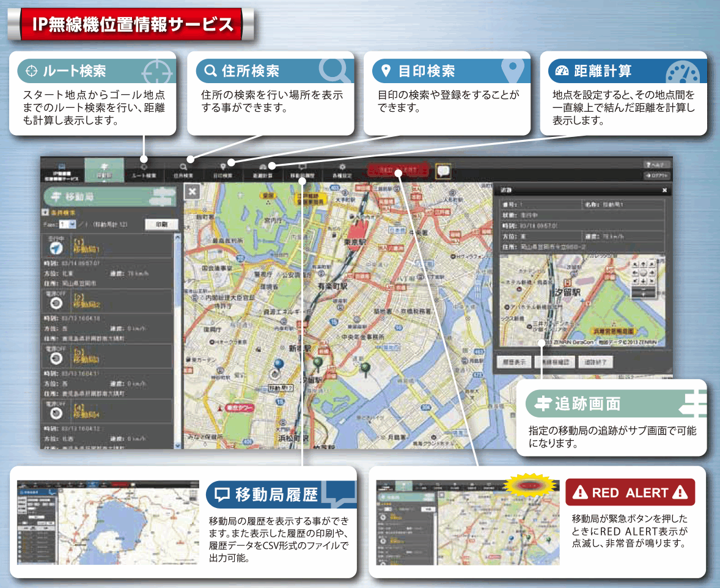The height and width of the screenshot is (588, 720).
Task: Click the 履歴表示 button in tracking window
Action: point(513,361)
